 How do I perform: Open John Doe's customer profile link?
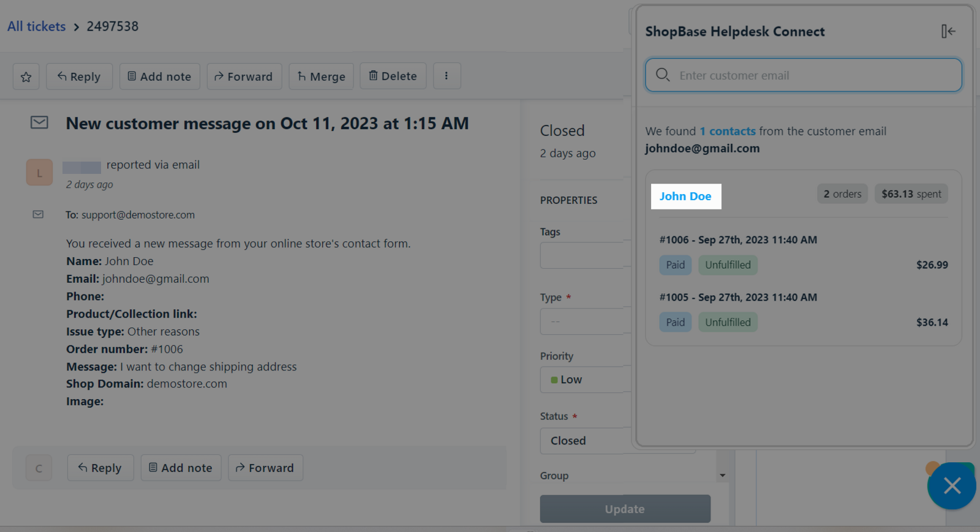pyautogui.click(x=685, y=197)
